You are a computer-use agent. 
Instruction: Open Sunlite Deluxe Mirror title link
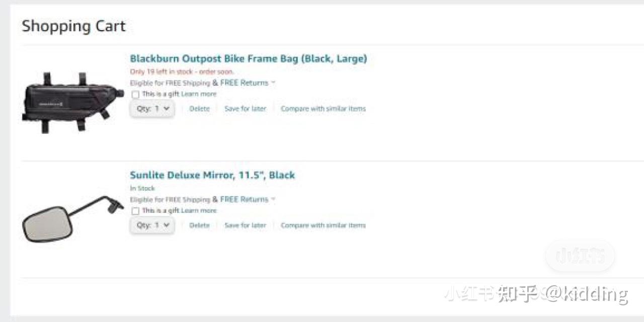tap(212, 175)
